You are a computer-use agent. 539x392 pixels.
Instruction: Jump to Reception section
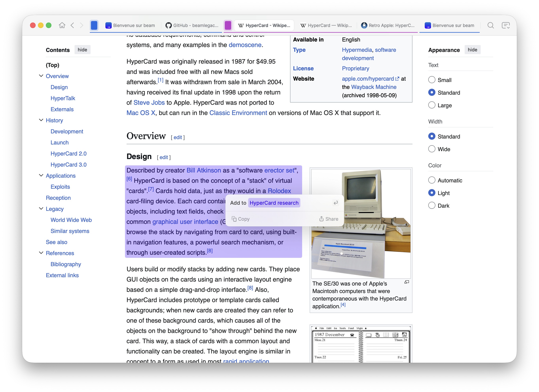click(58, 198)
